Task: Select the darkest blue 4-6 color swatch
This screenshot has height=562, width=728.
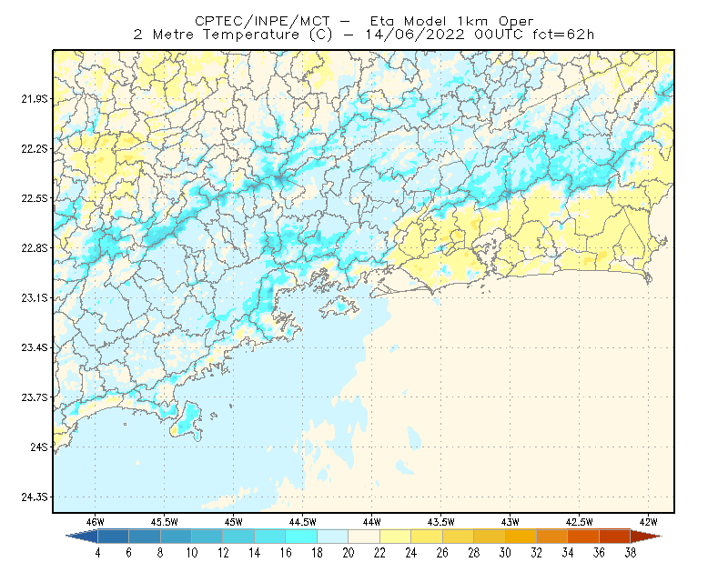Action: 113,537
